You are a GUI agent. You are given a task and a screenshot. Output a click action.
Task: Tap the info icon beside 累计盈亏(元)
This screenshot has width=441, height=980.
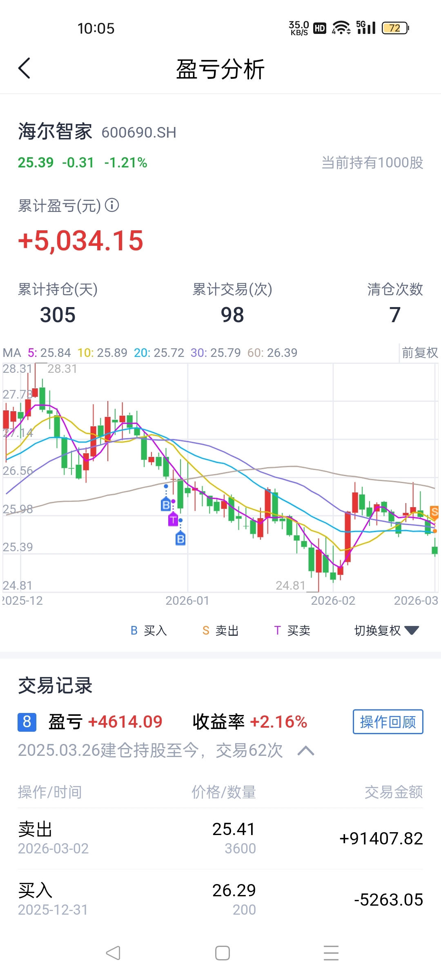coord(112,205)
